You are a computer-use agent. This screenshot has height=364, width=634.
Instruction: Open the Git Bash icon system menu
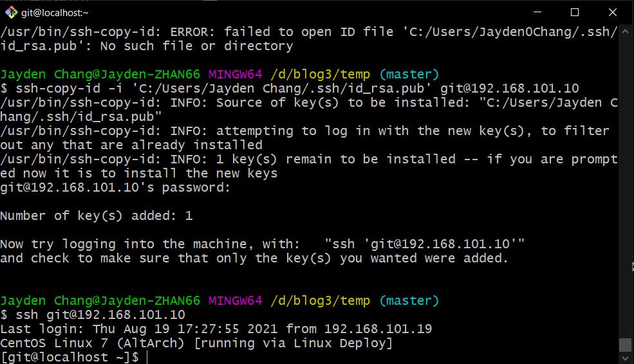coord(11,12)
